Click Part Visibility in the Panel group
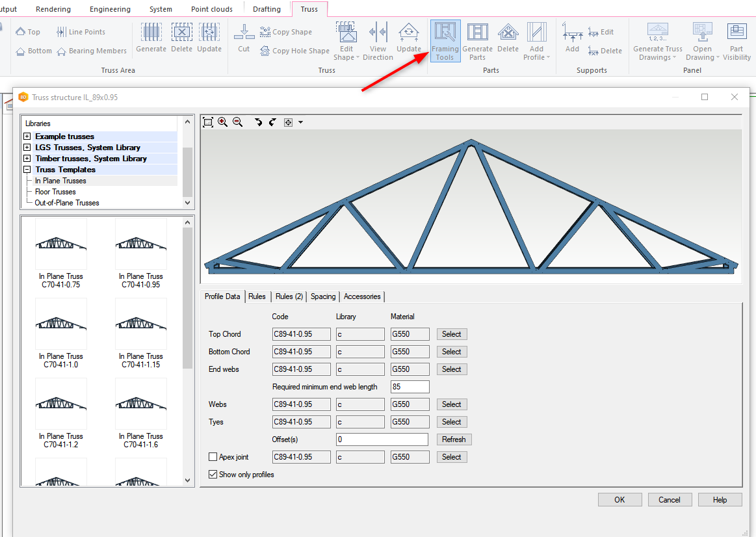 [736, 40]
